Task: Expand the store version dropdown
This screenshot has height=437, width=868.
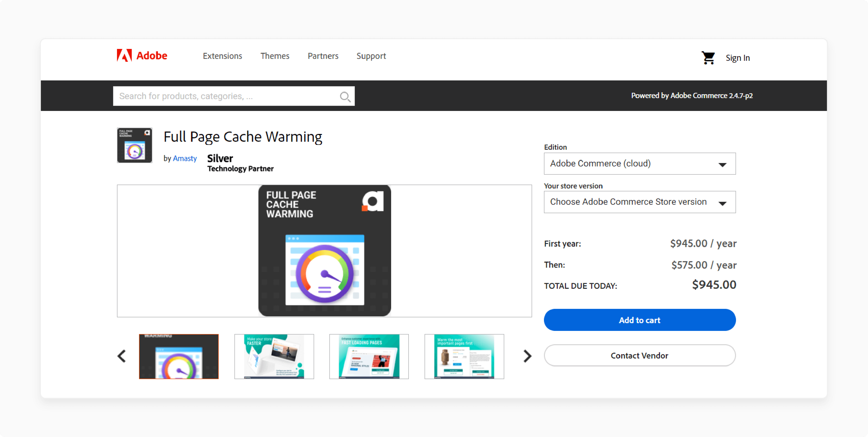Action: 640,202
